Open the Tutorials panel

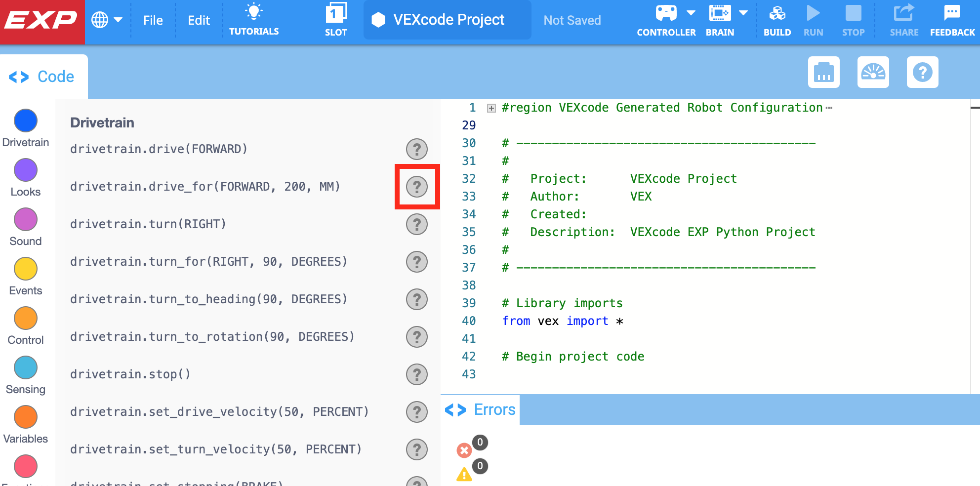(x=253, y=20)
